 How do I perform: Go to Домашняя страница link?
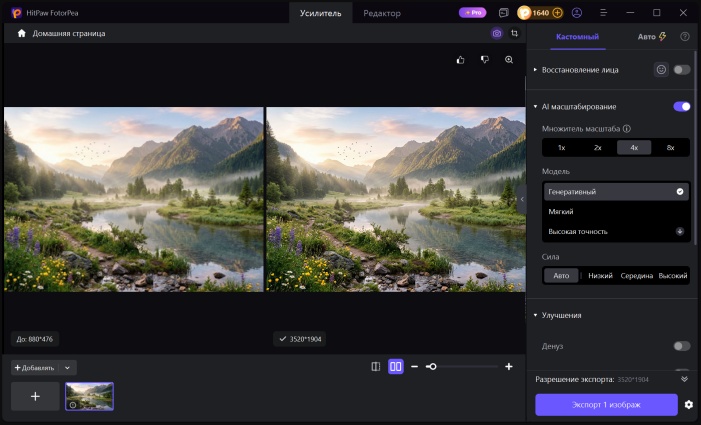click(69, 34)
